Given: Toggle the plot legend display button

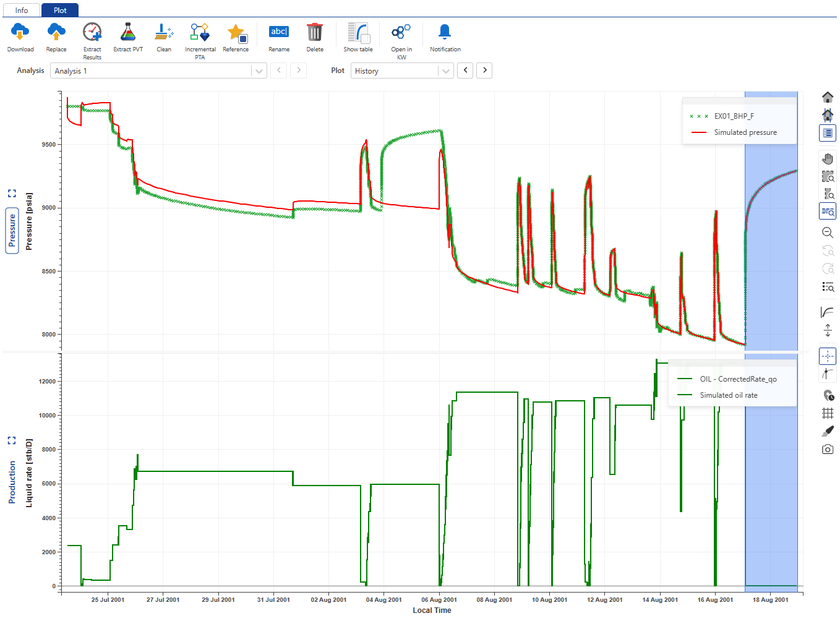Looking at the screenshot, I should (828, 132).
